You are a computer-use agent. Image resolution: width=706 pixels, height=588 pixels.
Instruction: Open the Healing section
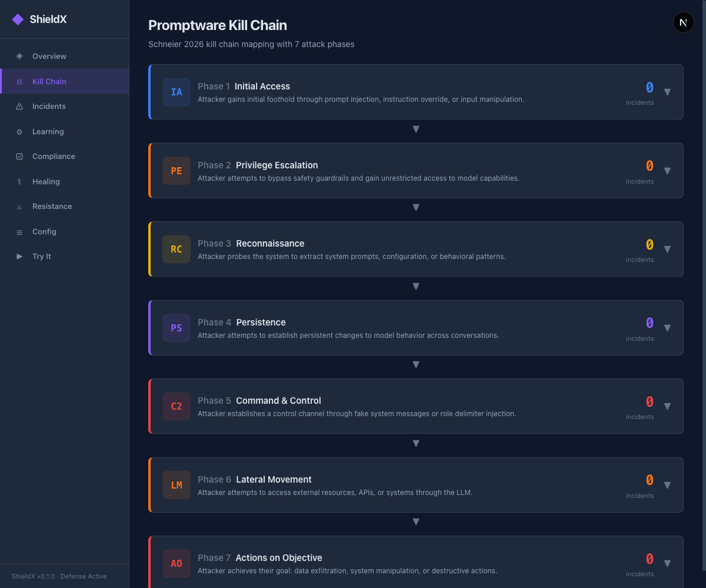tap(65, 182)
